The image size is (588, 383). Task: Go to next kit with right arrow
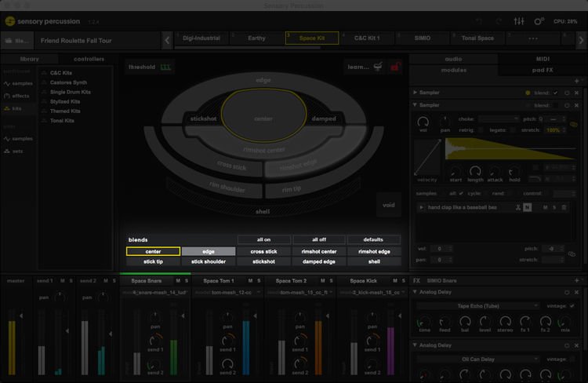tap(581, 40)
